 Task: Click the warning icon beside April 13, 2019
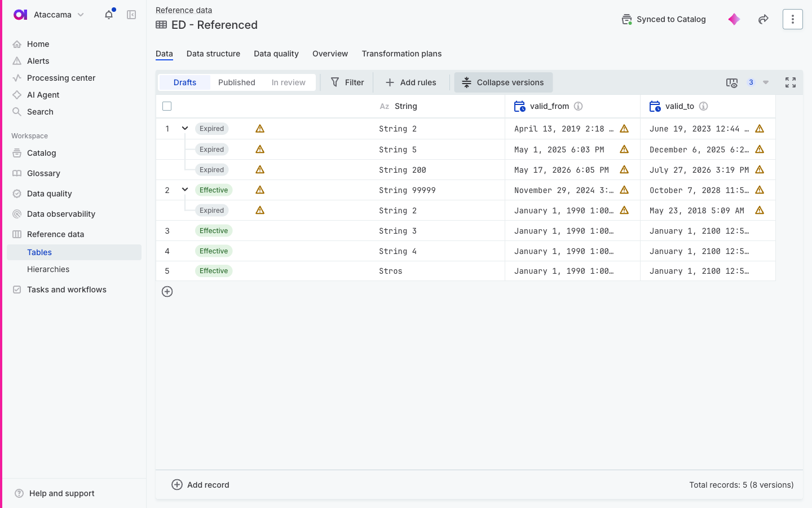point(624,129)
